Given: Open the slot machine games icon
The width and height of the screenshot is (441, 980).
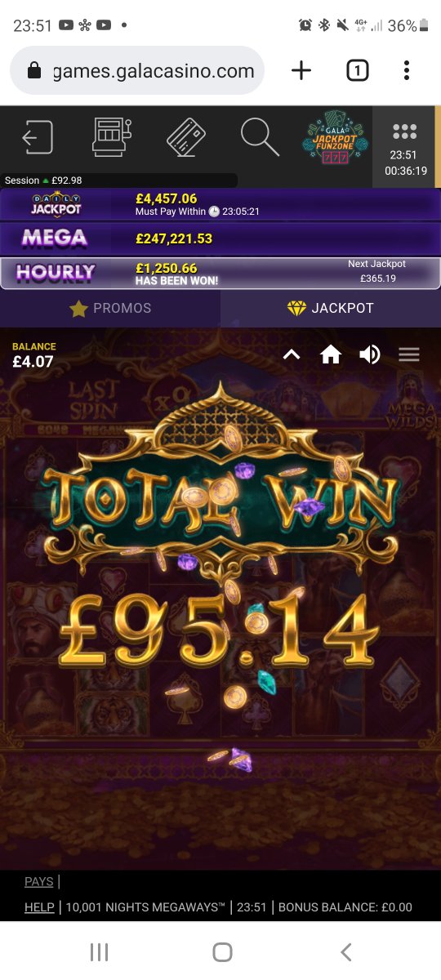Looking at the screenshot, I should pyautogui.click(x=112, y=137).
